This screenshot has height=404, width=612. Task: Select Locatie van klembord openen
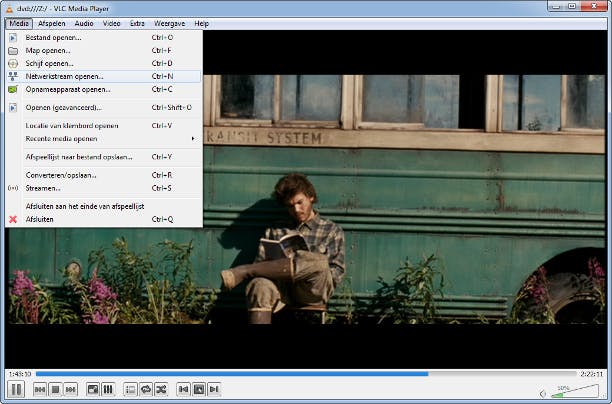104,126
